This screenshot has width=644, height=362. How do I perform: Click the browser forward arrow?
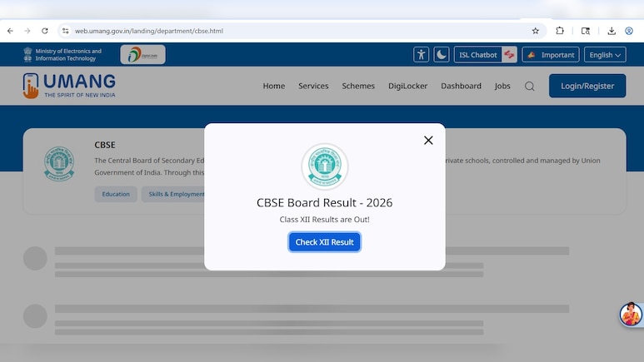pyautogui.click(x=27, y=31)
